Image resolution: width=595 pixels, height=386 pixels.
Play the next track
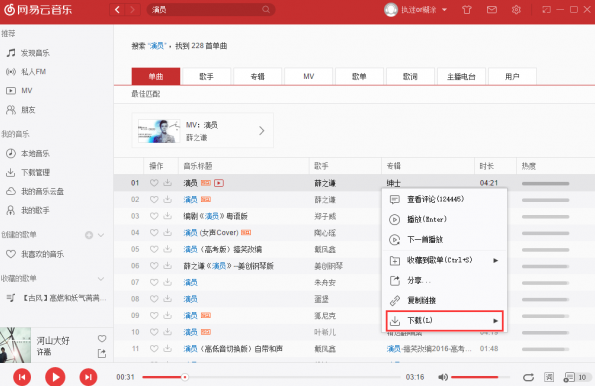coord(88,377)
